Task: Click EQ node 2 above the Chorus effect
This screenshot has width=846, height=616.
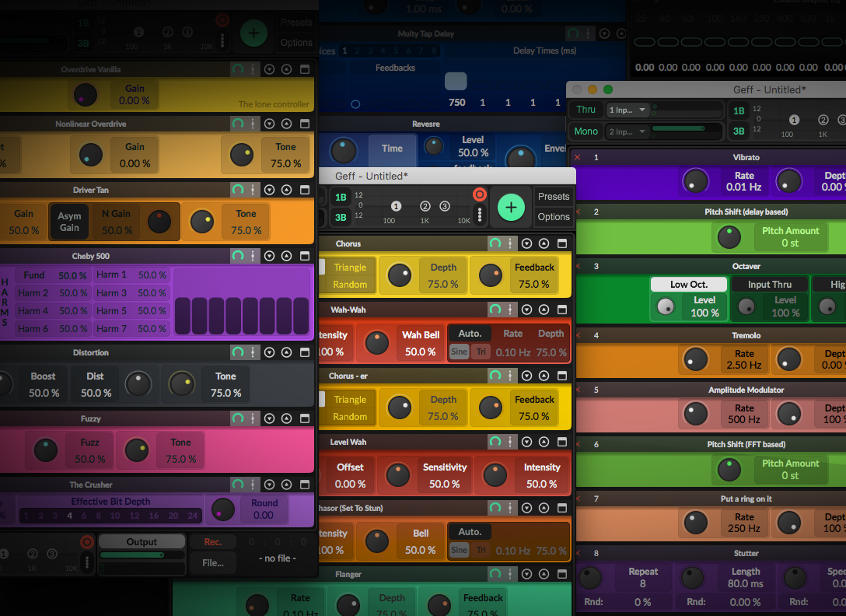Action: (x=425, y=206)
